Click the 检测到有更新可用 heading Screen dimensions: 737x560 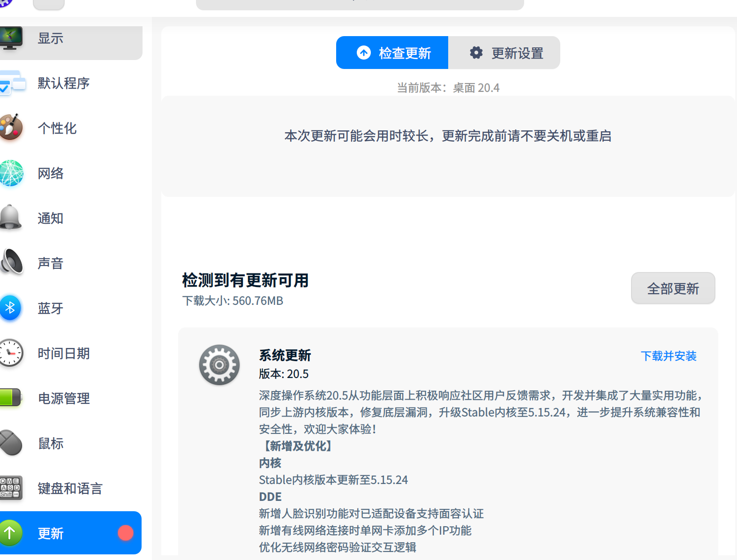[x=245, y=280]
